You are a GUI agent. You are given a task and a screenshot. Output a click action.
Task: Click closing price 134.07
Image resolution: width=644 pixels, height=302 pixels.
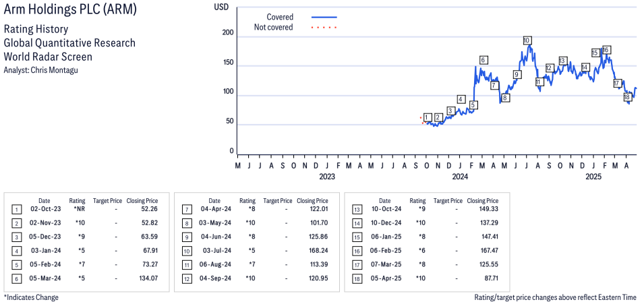pyautogui.click(x=148, y=278)
